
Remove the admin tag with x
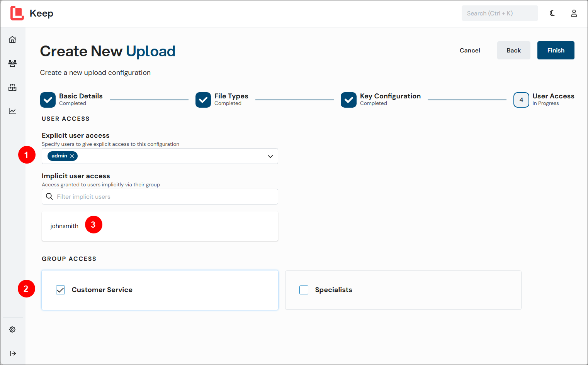[x=72, y=156]
